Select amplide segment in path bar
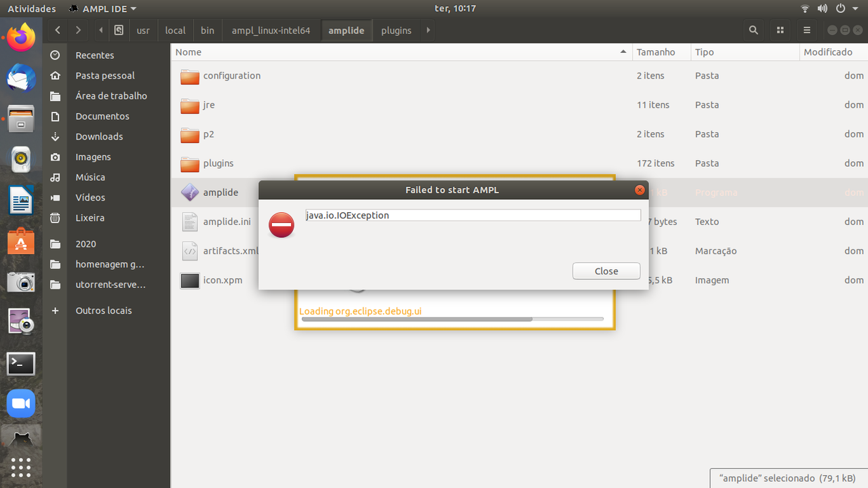Viewport: 868px width, 488px height. pos(346,30)
